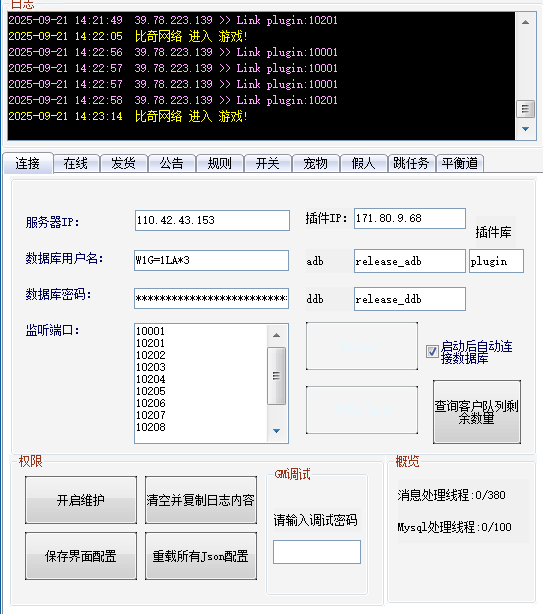
Task: Click the GM调试 password input box
Action: pos(317,552)
